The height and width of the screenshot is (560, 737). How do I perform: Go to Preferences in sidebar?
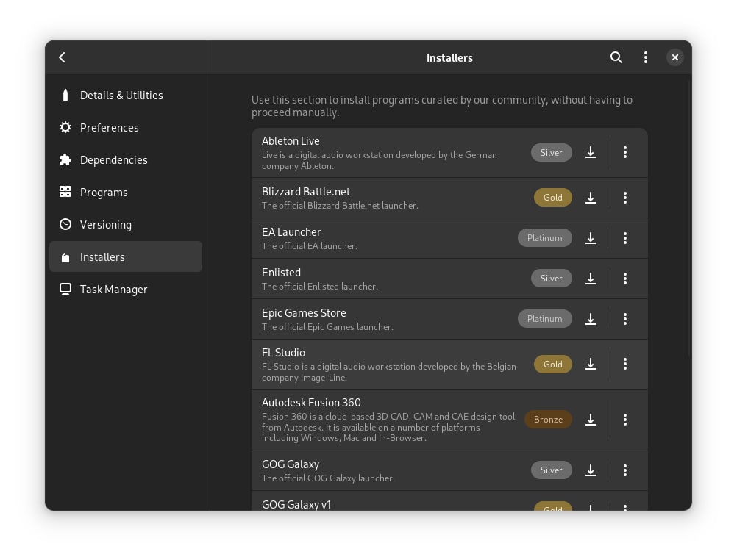click(x=109, y=128)
